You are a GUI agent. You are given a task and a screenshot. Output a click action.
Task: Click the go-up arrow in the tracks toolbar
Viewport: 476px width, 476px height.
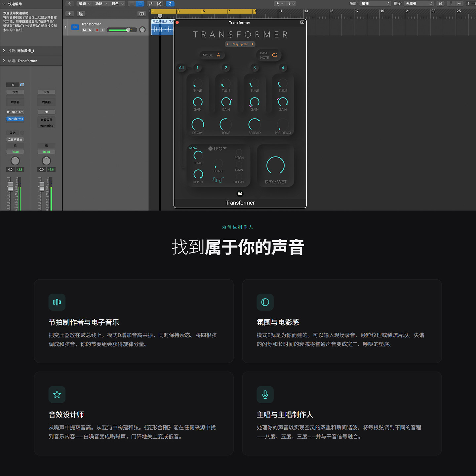pos(69,4)
